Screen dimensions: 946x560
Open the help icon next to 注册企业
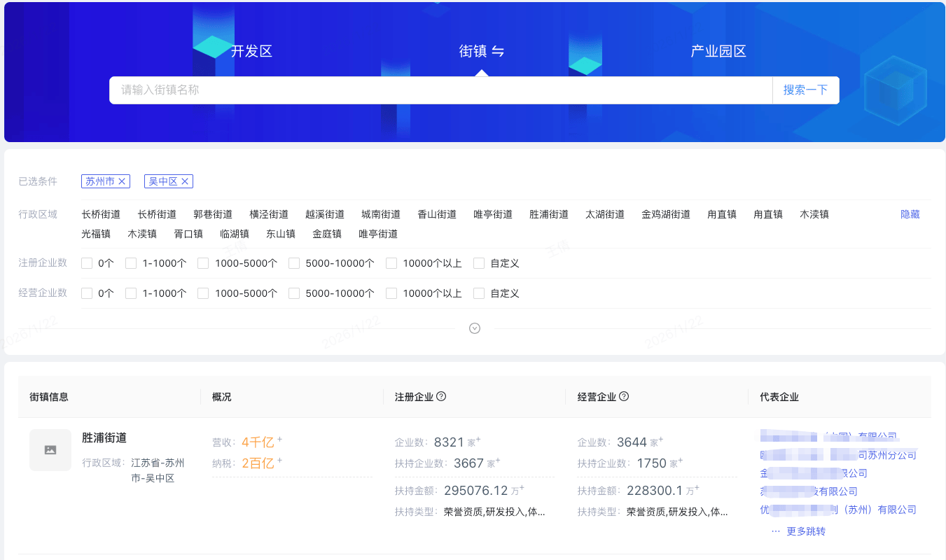441,396
